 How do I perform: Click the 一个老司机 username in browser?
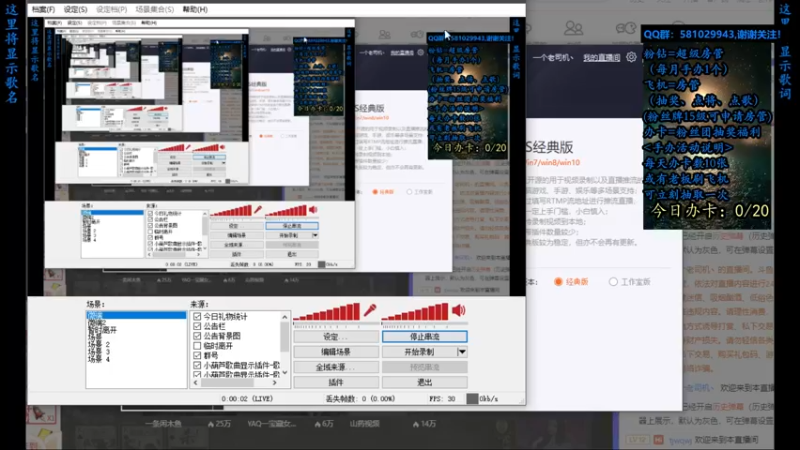(x=553, y=58)
